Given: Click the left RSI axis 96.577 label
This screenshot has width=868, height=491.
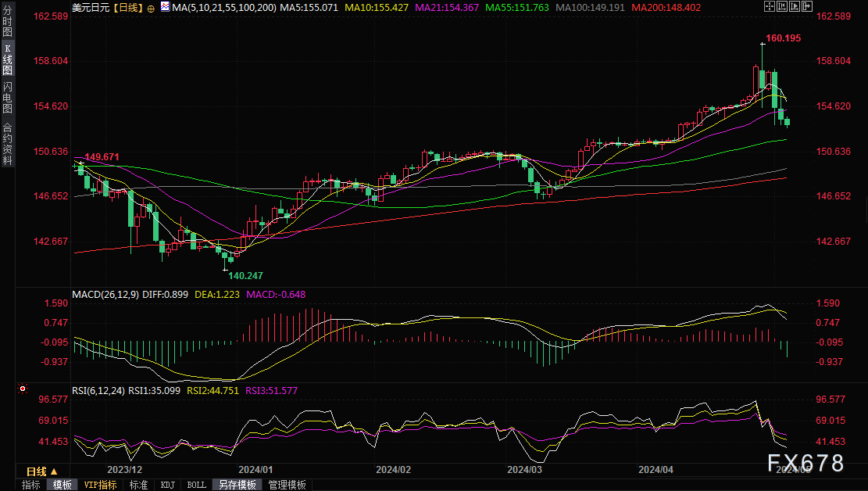Looking at the screenshot, I should pos(53,399).
